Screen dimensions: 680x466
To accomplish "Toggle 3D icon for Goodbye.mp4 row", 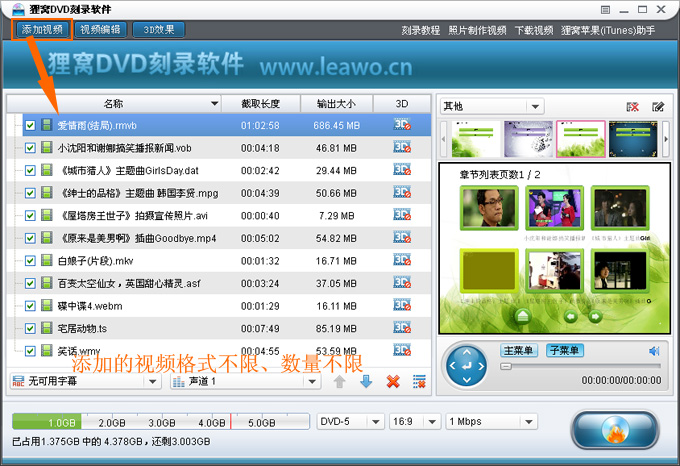I will [x=402, y=238].
